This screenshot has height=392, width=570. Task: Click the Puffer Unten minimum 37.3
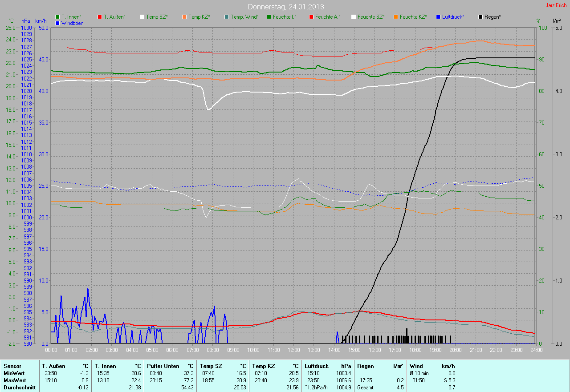[x=189, y=373]
